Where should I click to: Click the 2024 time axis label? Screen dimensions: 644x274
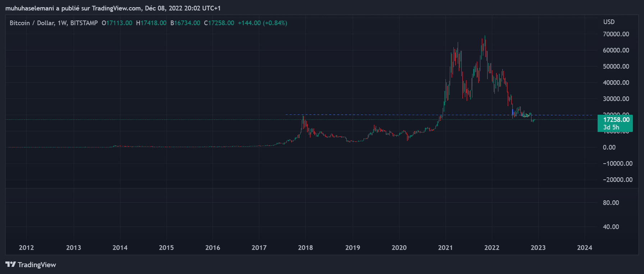point(584,248)
